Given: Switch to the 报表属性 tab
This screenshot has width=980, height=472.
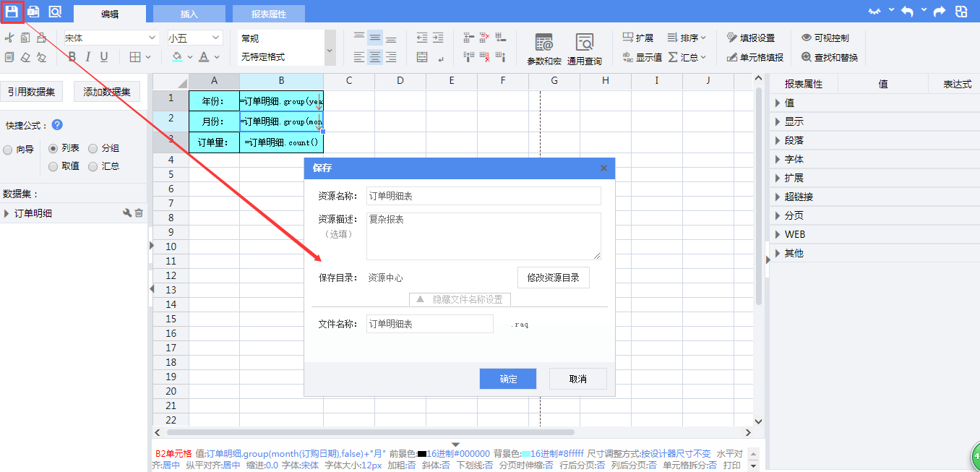Looking at the screenshot, I should pyautogui.click(x=268, y=14).
